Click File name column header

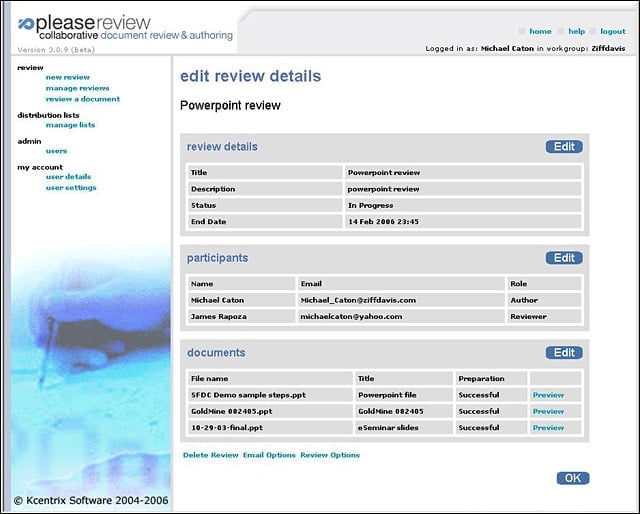pos(270,378)
